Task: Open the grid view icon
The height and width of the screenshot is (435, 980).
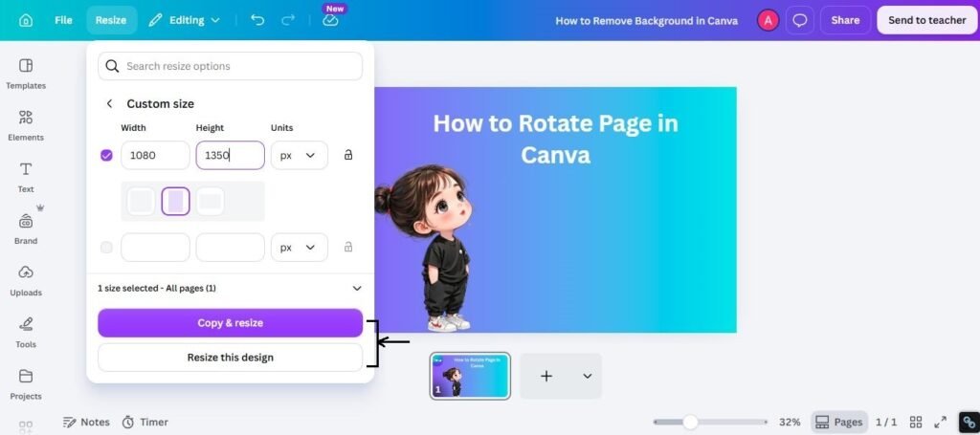Action: [916, 423]
